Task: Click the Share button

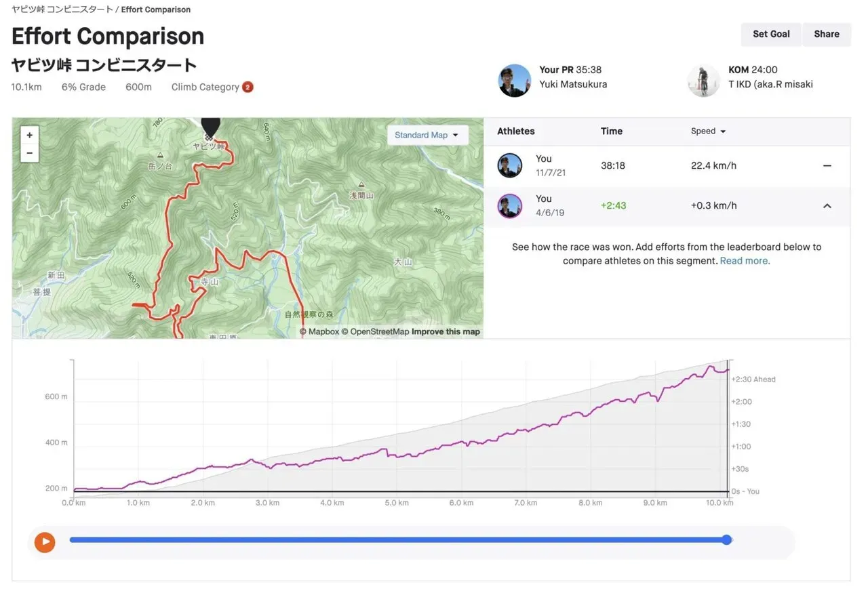Action: (826, 34)
